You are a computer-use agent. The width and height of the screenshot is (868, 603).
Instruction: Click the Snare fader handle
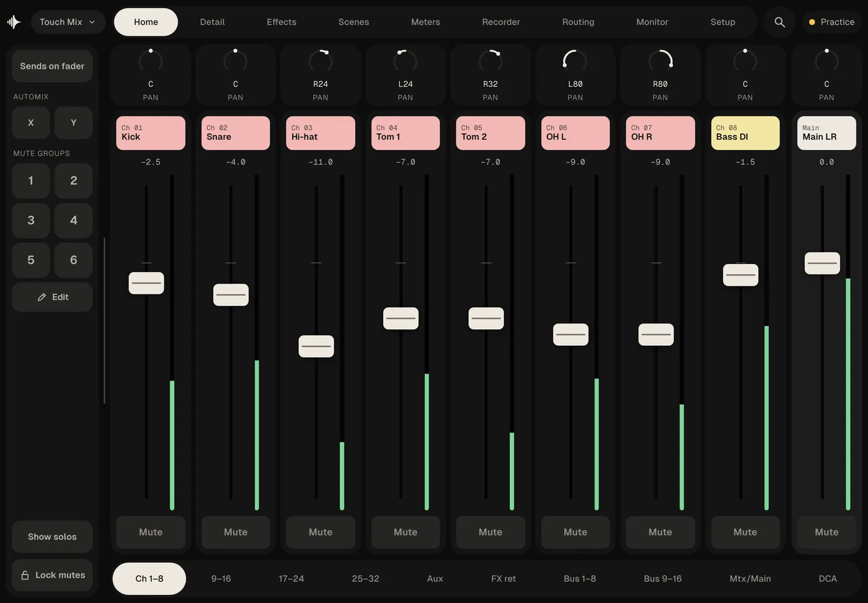[231, 295]
